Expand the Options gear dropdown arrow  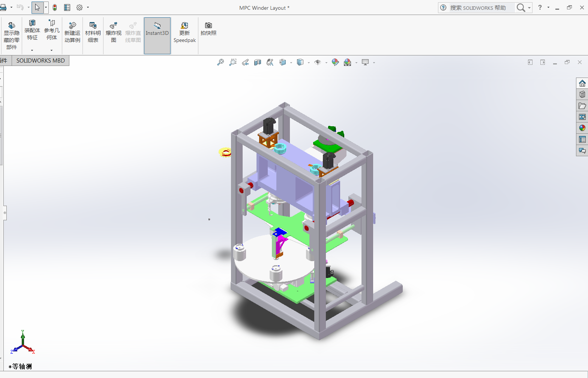(x=88, y=7)
